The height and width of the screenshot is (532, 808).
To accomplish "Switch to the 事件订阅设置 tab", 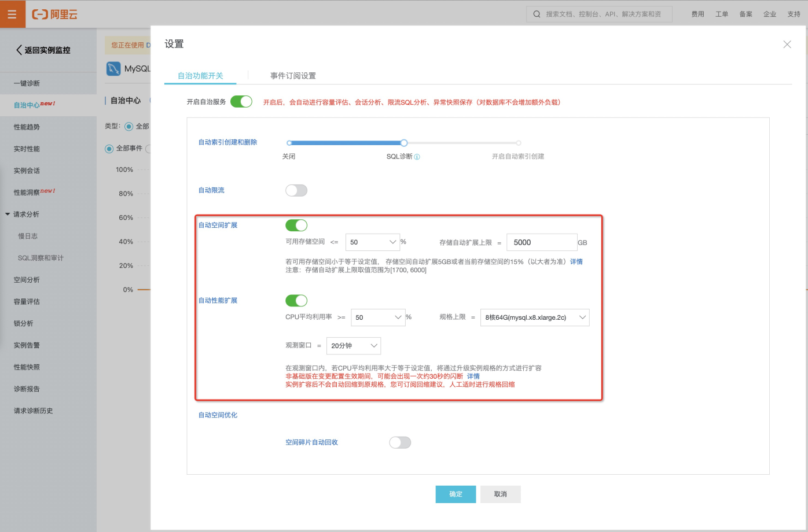I will pyautogui.click(x=293, y=76).
